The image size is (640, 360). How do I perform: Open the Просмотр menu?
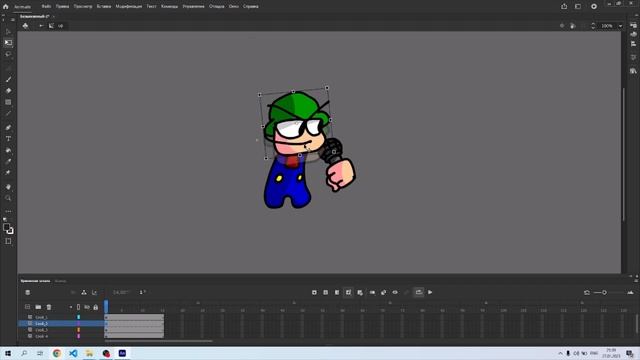point(83,7)
